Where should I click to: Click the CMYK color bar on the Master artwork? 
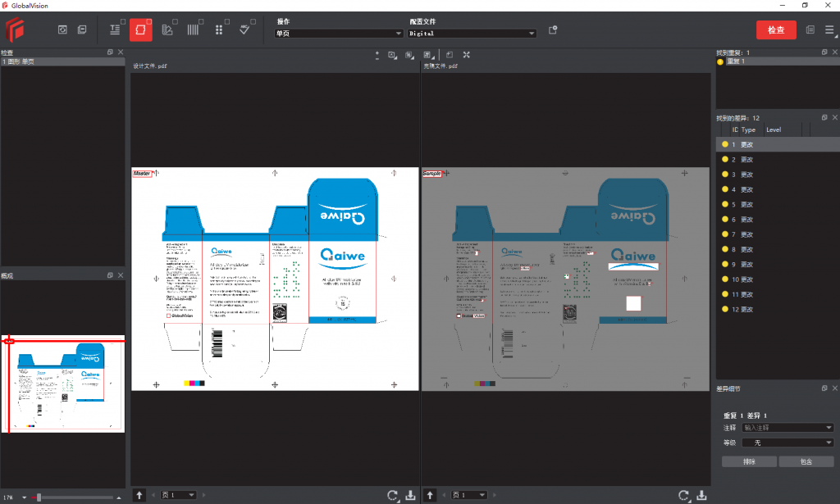point(194,383)
